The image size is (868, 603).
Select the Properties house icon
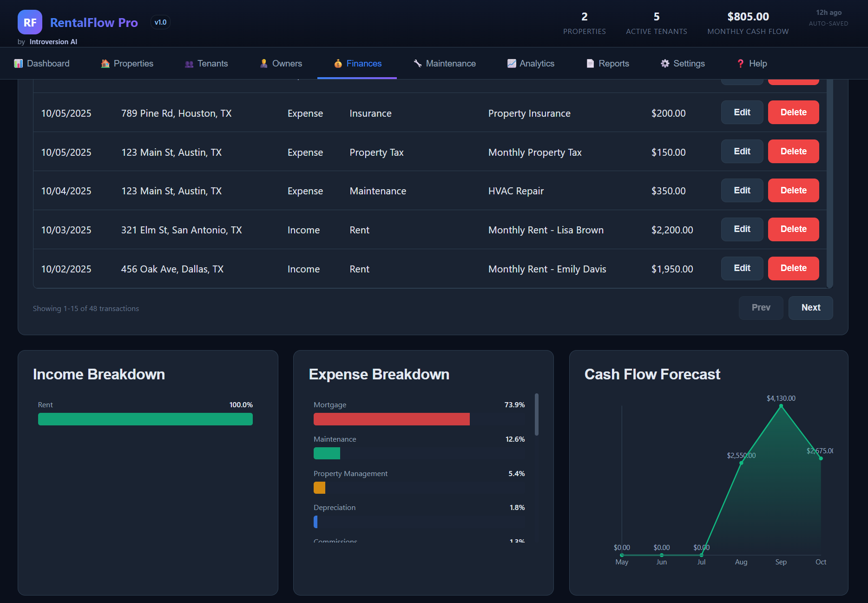tap(105, 63)
